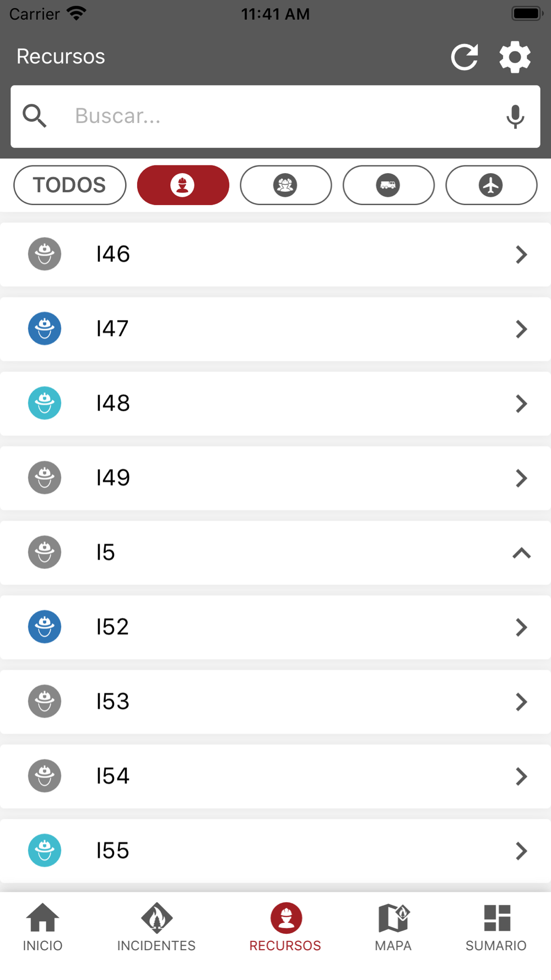551x980 pixels.
Task: Tap the blue helmet icon beside I47
Action: coord(45,329)
